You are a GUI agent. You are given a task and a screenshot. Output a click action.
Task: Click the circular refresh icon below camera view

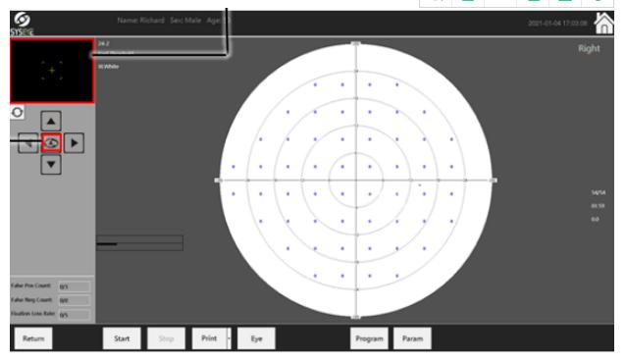[x=17, y=112]
